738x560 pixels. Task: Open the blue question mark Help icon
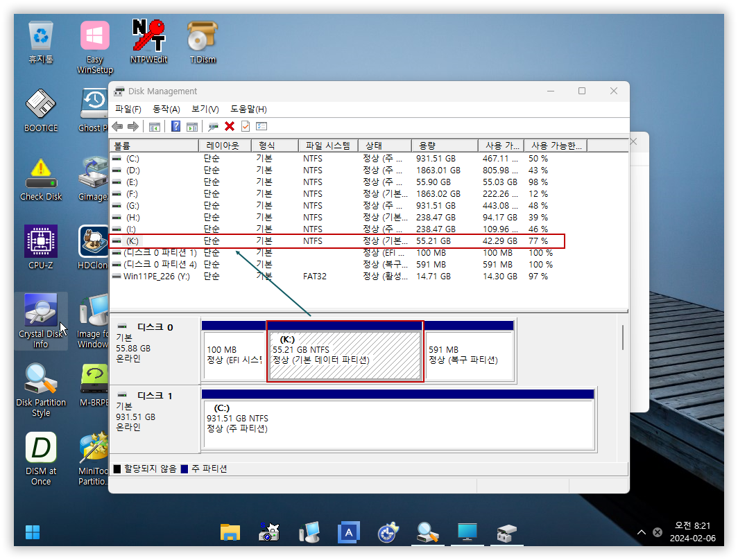[175, 126]
